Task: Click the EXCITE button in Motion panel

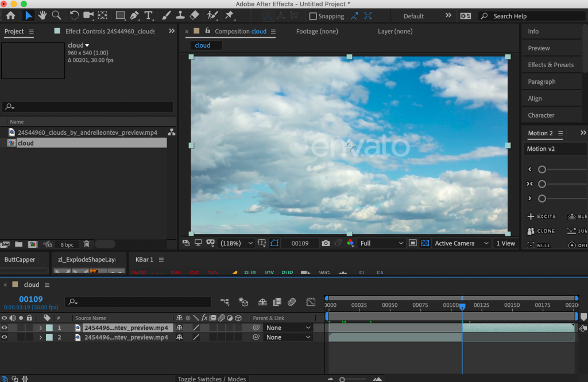Action: [x=541, y=216]
